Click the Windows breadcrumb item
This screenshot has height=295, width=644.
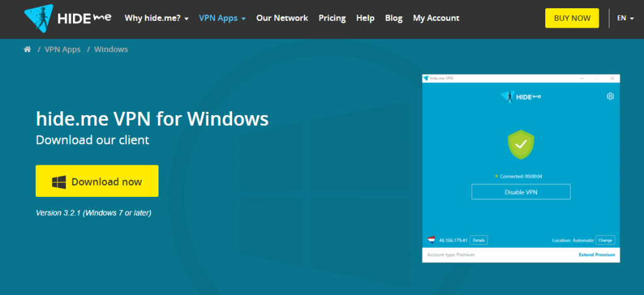click(111, 49)
